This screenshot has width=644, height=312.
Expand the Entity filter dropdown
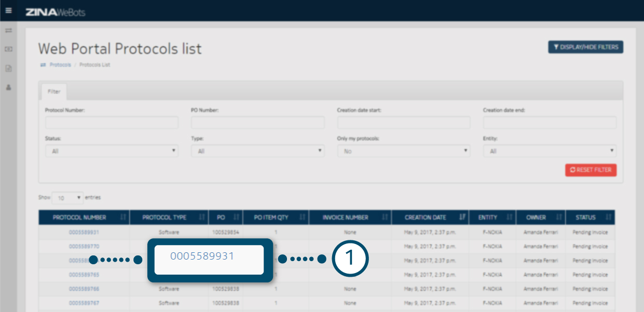[550, 151]
